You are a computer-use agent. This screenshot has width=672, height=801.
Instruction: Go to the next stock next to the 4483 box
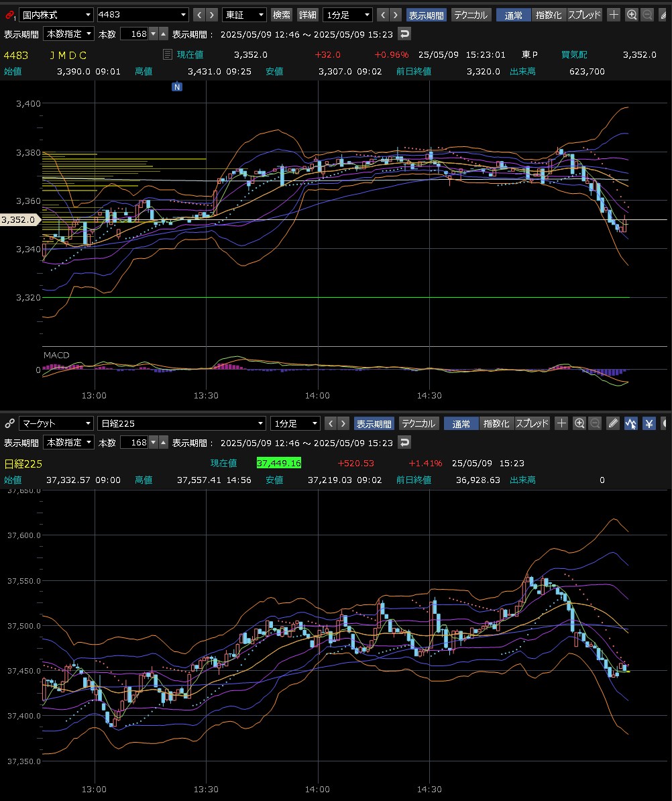point(212,15)
